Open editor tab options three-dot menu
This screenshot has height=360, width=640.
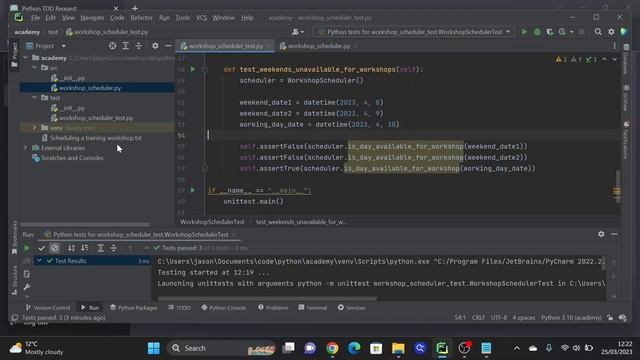(x=614, y=46)
